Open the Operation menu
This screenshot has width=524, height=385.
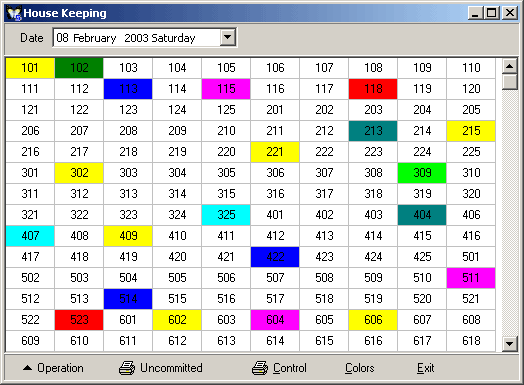(53, 368)
